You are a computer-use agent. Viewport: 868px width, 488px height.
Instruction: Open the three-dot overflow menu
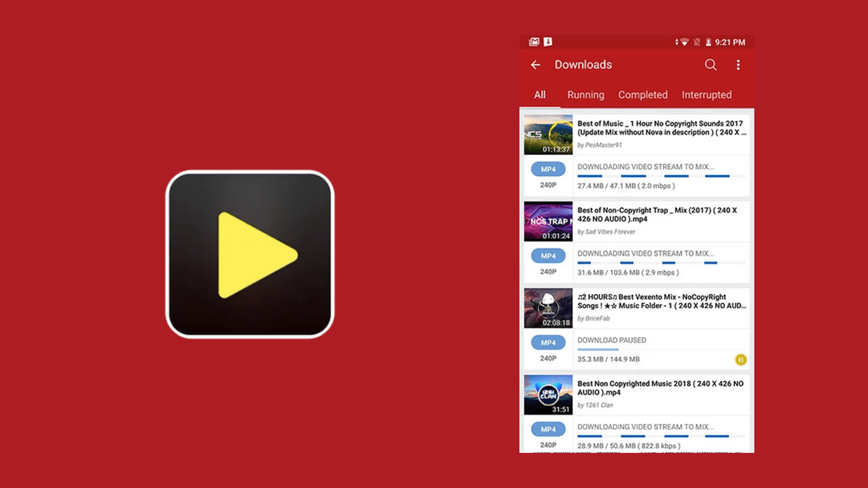738,65
